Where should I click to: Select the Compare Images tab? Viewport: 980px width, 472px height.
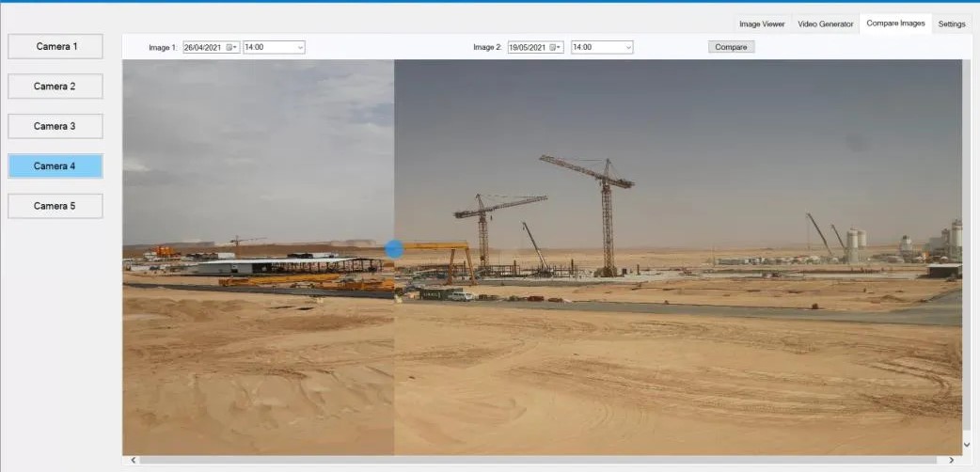(x=895, y=24)
